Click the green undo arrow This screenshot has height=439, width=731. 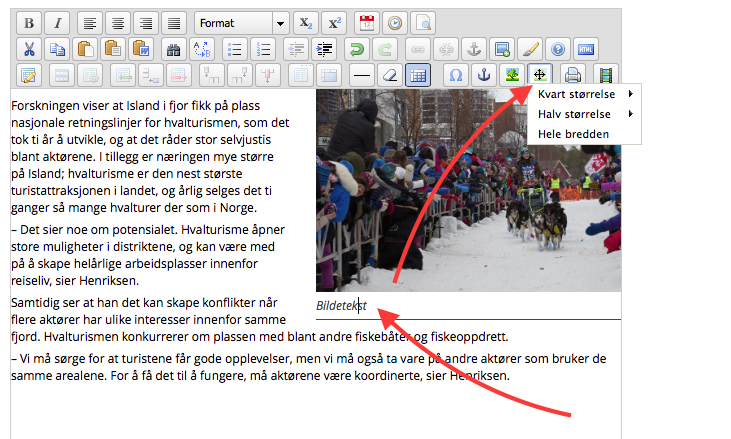tap(355, 48)
